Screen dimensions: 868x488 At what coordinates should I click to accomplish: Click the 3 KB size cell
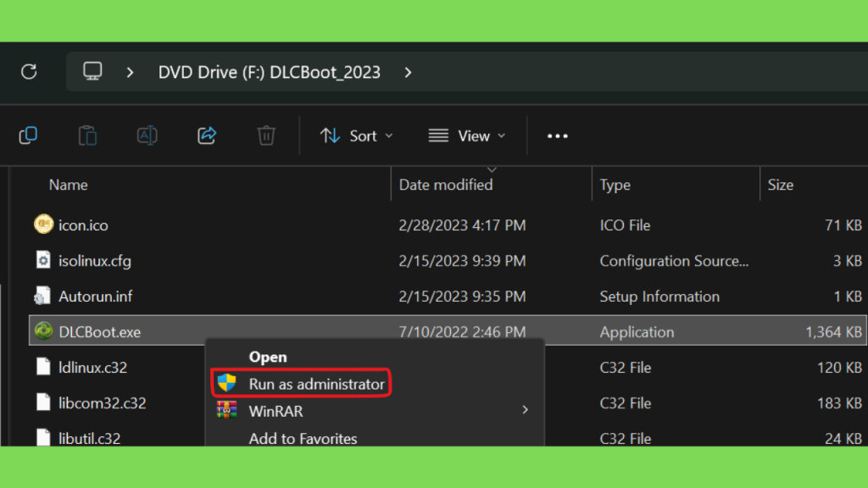coord(848,261)
